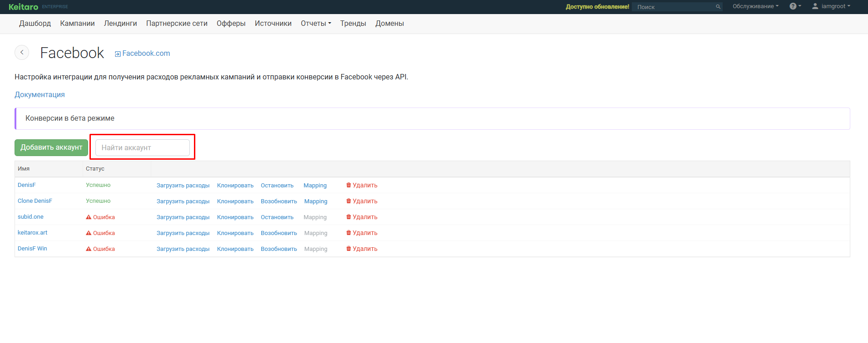Click the Keitaro logo
The height and width of the screenshot is (343, 868).
pos(24,7)
